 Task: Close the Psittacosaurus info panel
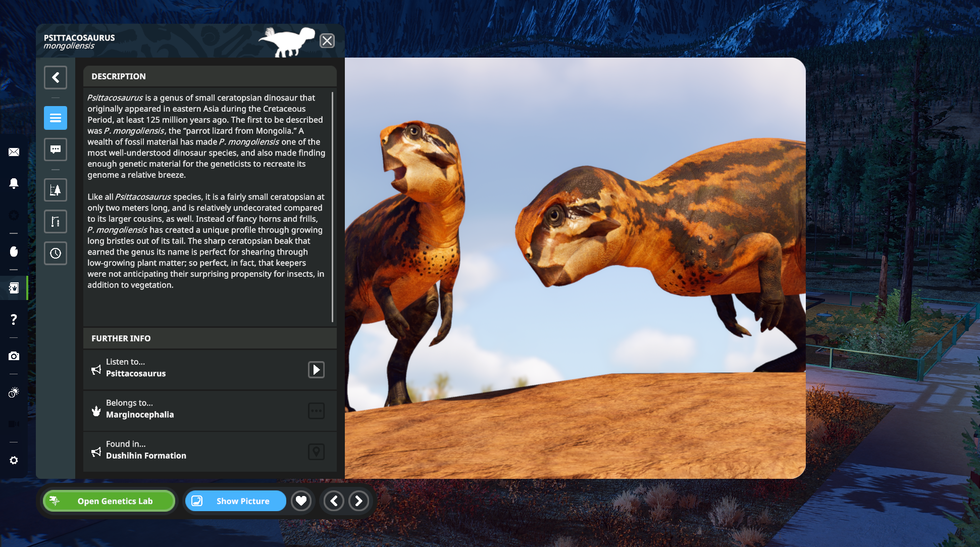[327, 40]
